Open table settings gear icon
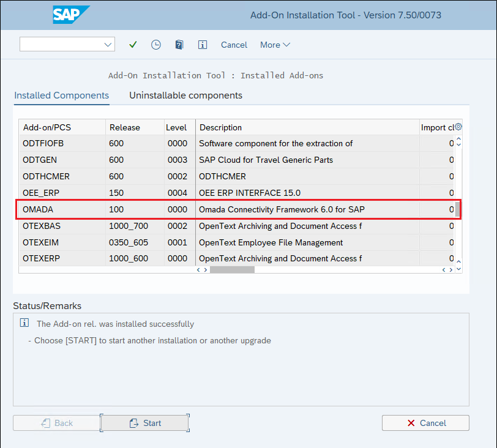 pyautogui.click(x=458, y=127)
